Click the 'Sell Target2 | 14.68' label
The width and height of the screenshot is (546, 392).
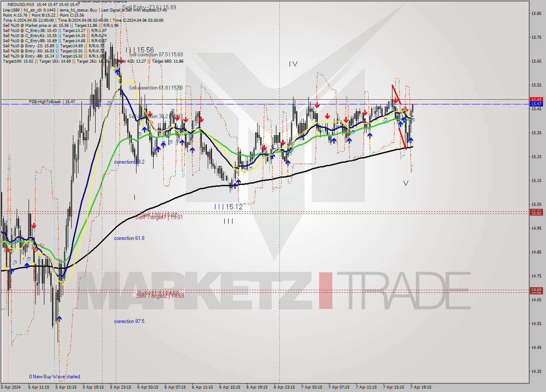point(160,296)
